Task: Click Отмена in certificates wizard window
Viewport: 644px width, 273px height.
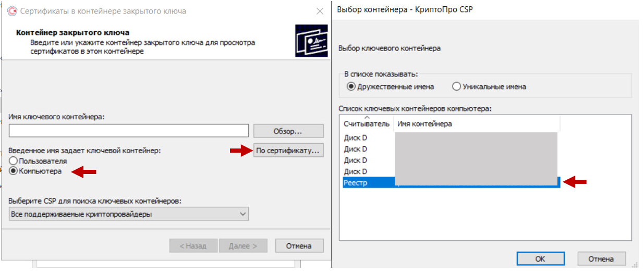Action: point(299,246)
